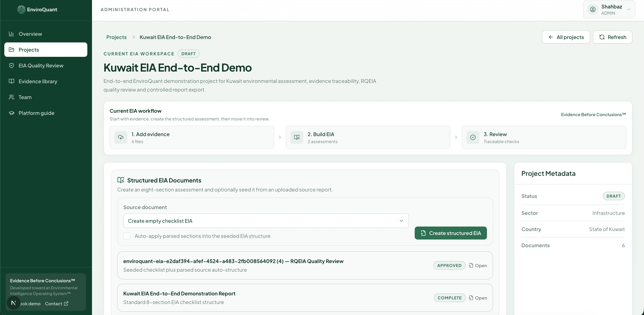Image resolution: width=644 pixels, height=315 pixels.
Task: Click the cloud upload icon in Add evidence
Action: point(121,137)
